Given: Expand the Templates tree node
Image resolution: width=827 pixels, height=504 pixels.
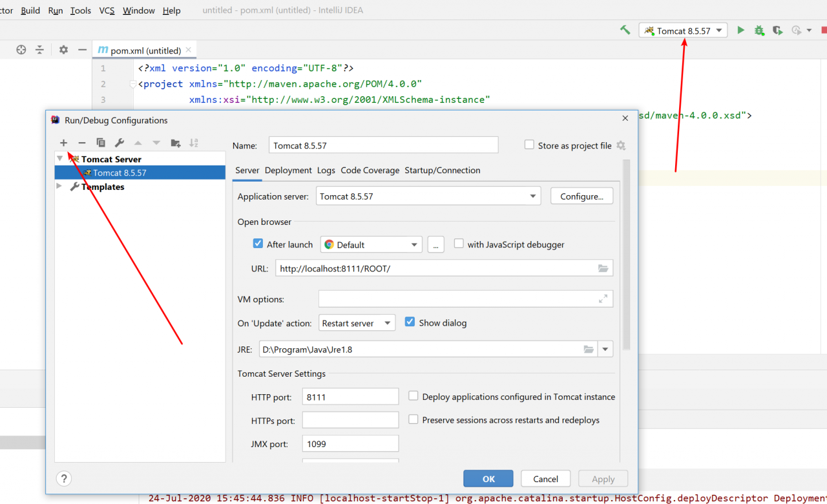Looking at the screenshot, I should coord(59,187).
